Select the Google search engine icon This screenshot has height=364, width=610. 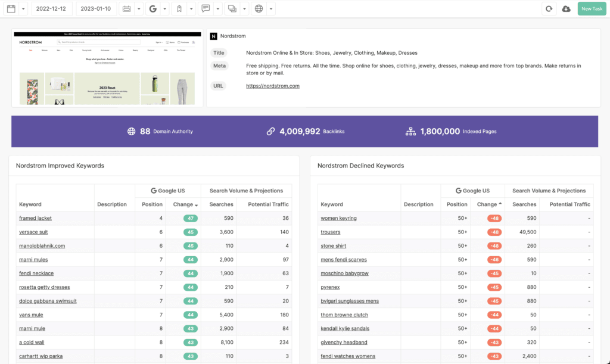153,8
